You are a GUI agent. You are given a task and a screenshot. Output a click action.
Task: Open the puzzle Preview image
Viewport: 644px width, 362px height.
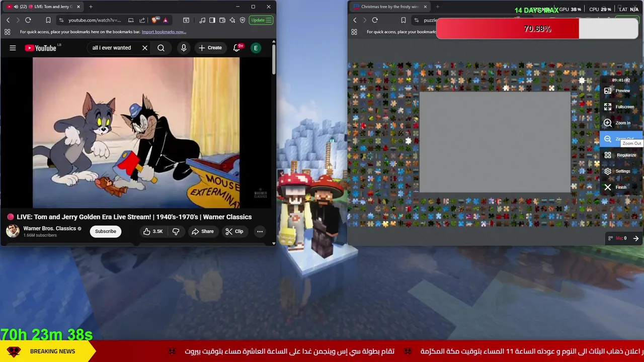[621, 90]
